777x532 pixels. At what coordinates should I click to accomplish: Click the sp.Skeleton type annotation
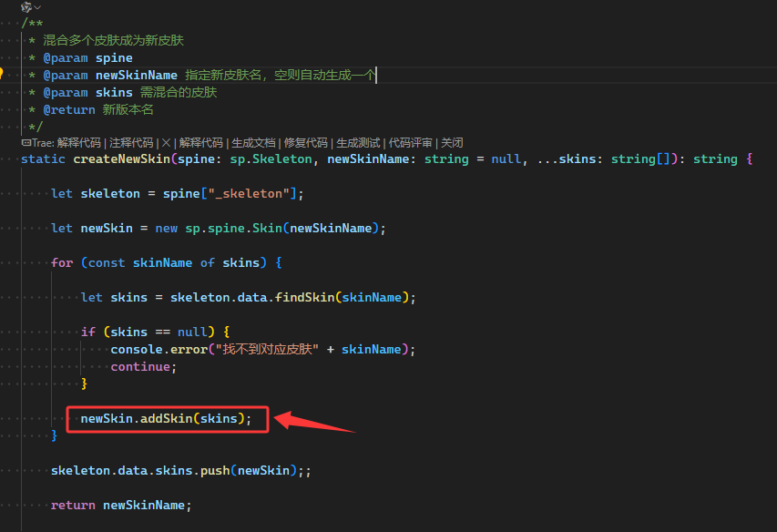tap(271, 159)
